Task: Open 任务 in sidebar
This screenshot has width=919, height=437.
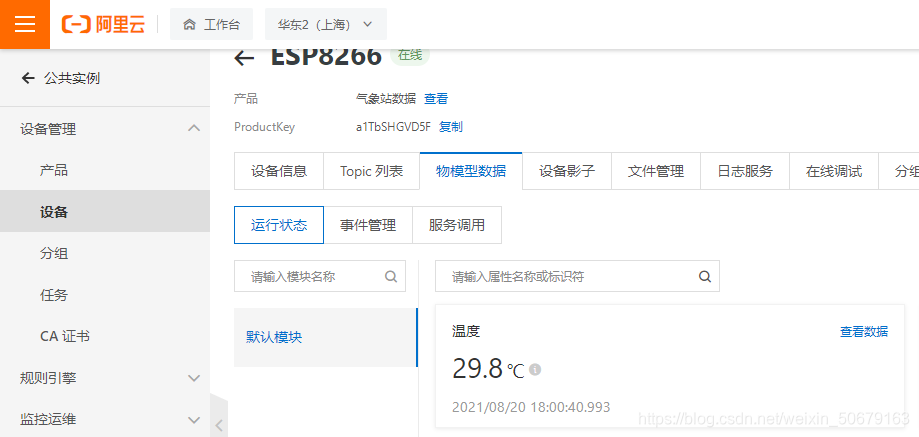Action: coord(54,295)
